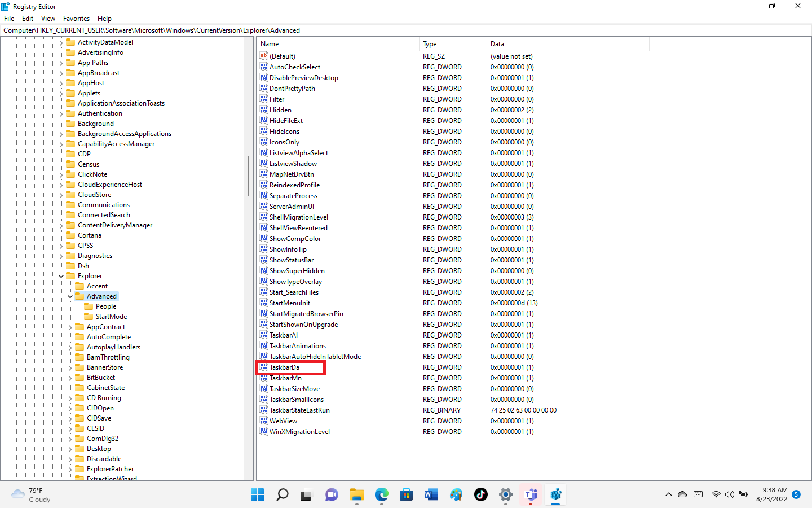Screen dimensions: 812x508
Task: Click the registry path address bar
Action: [x=406, y=30]
